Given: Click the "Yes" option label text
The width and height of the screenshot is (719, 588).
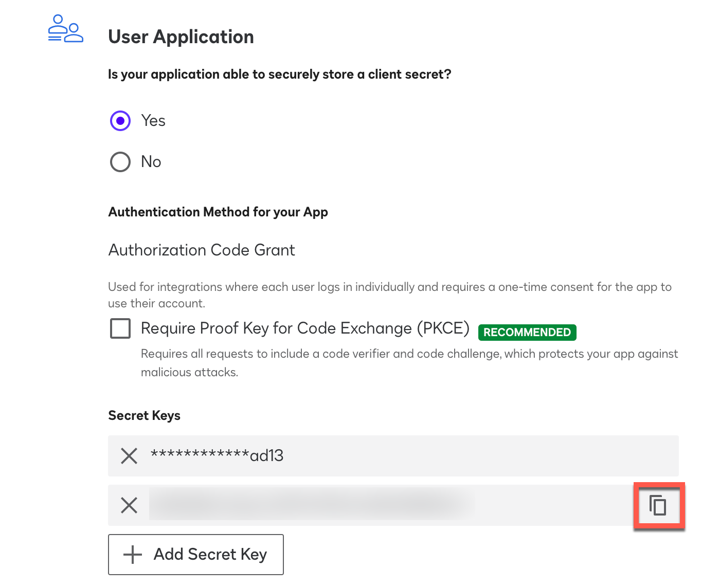Looking at the screenshot, I should (x=153, y=121).
